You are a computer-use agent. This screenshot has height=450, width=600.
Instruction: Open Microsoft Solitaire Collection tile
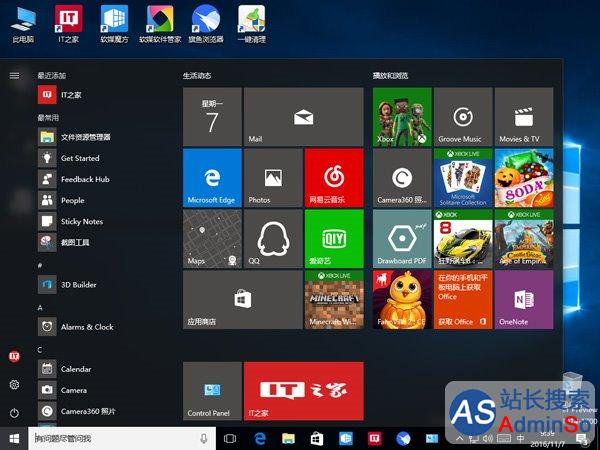[463, 178]
